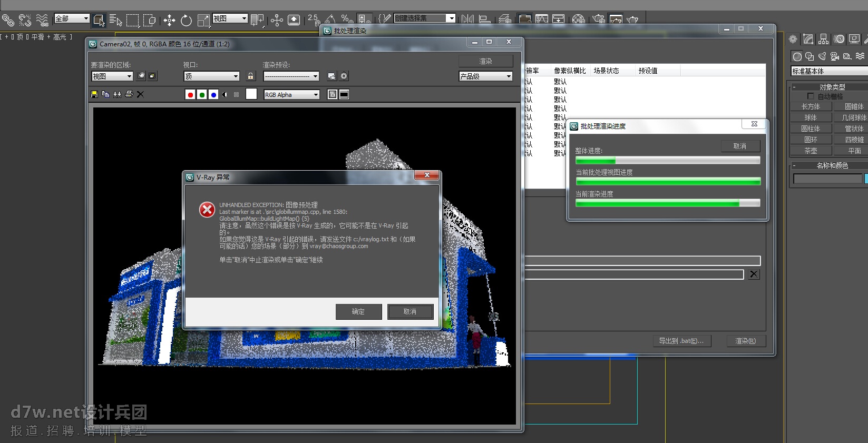
Task: Click the 渲染 button in frame window
Action: click(485, 61)
